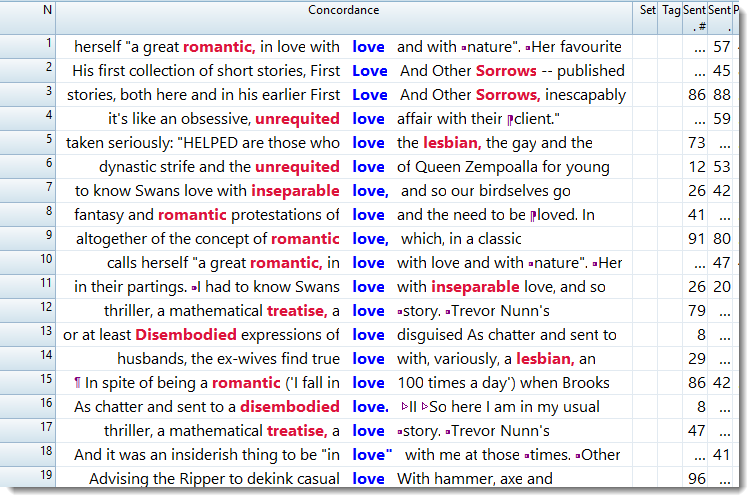Click sentence number 12 in row 6
Viewport: 754px width, 502px height.
click(x=696, y=167)
